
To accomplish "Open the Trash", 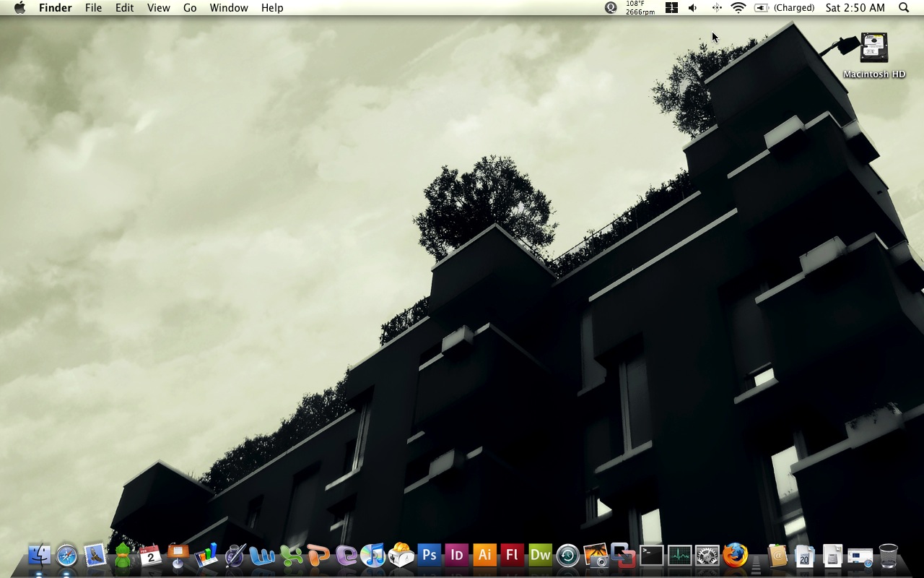I will point(889,556).
